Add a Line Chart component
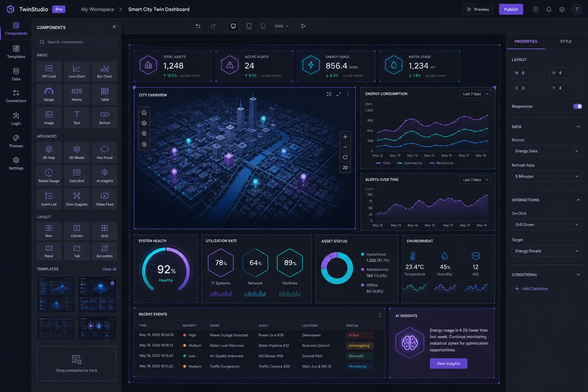The width and height of the screenshot is (588, 392). click(77, 72)
